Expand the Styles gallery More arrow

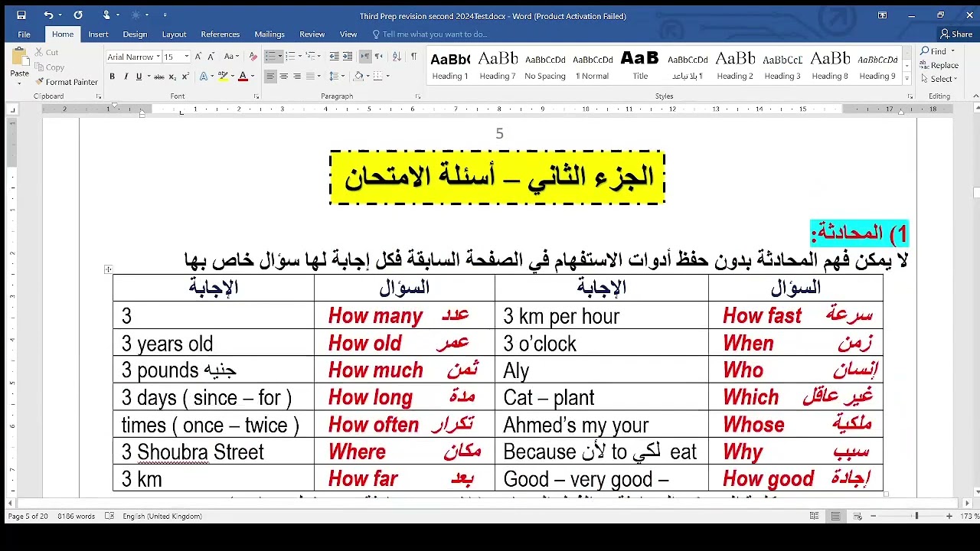(907, 79)
